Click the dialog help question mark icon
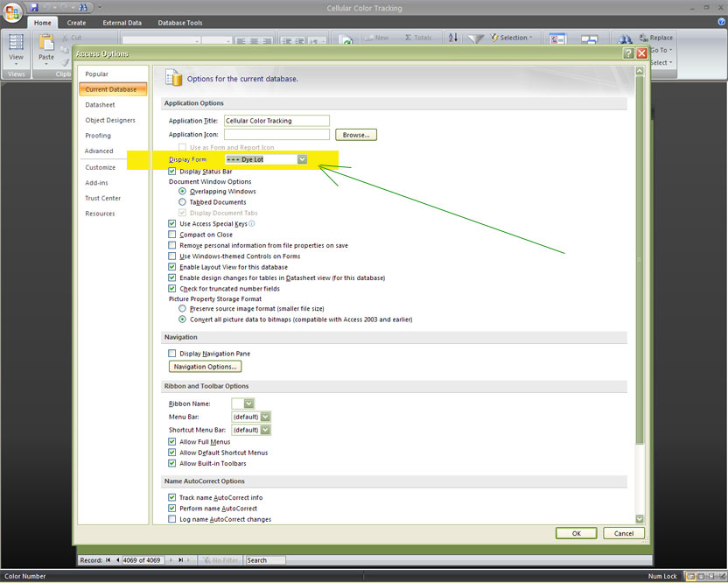Screen dimensions: 728x583 point(628,53)
